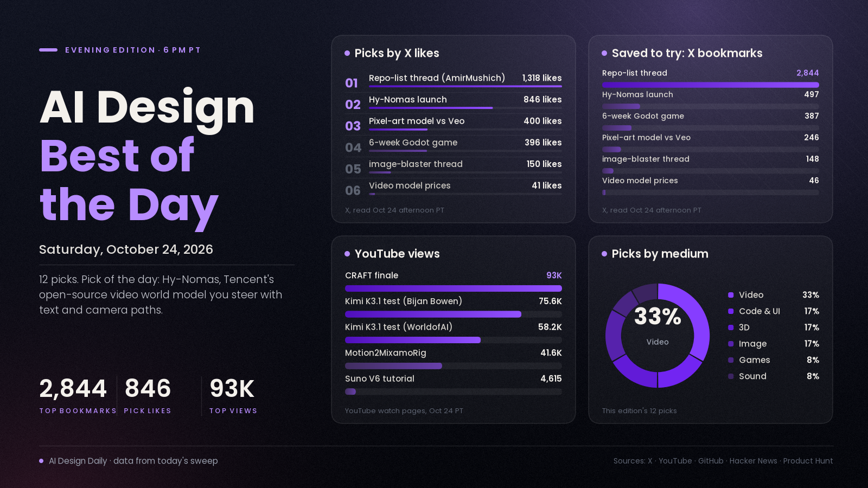Screen dimensions: 868x488
Task: Click the Video legend color swatch
Action: 731,295
